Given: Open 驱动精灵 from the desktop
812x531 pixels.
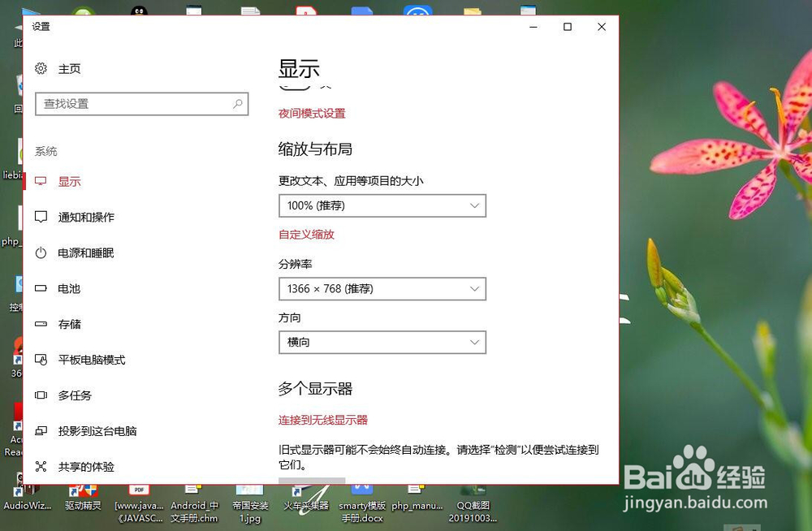Looking at the screenshot, I should 84,495.
